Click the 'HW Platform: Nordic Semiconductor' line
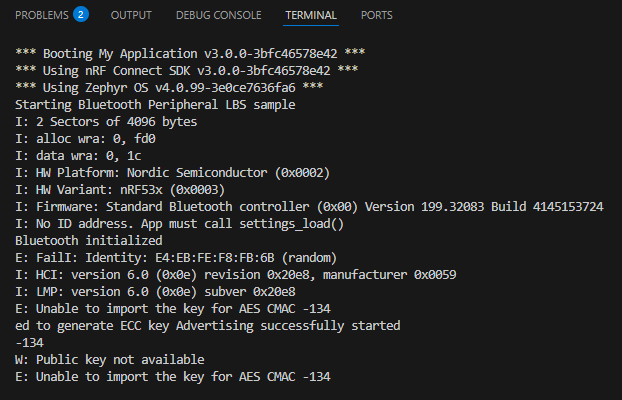622x400 pixels. 173,173
